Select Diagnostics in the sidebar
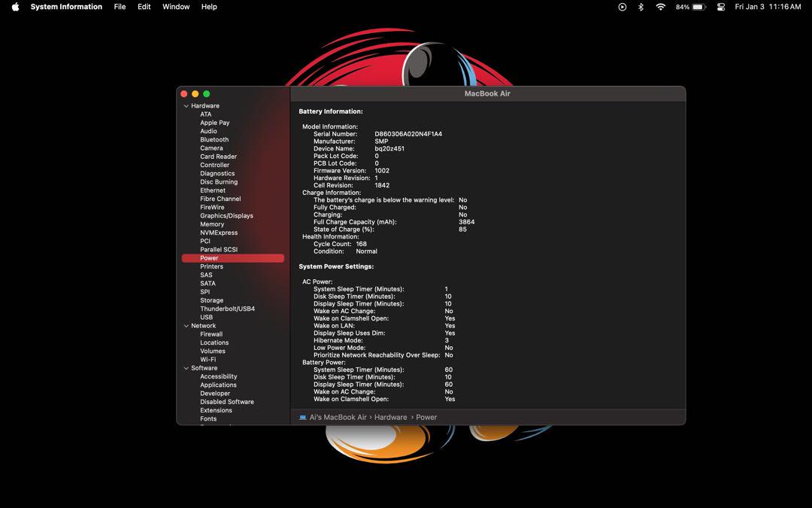Image resolution: width=812 pixels, height=508 pixels. pyautogui.click(x=217, y=174)
